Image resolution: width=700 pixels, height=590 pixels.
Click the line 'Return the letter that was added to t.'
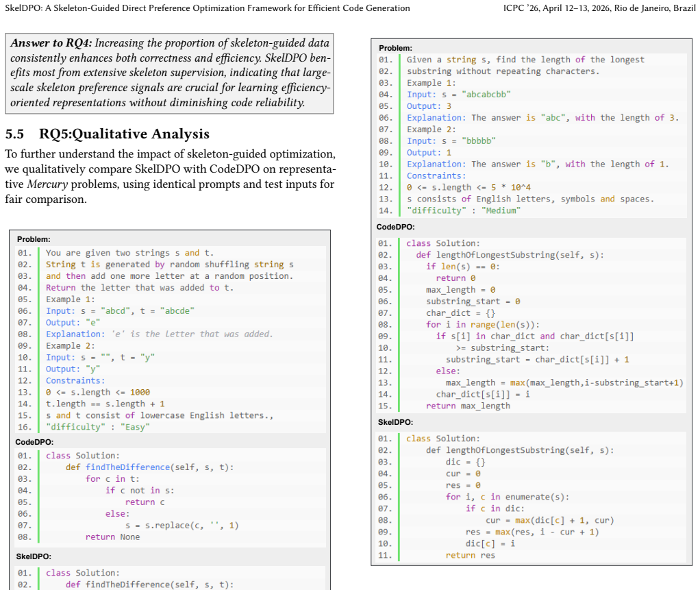click(139, 288)
